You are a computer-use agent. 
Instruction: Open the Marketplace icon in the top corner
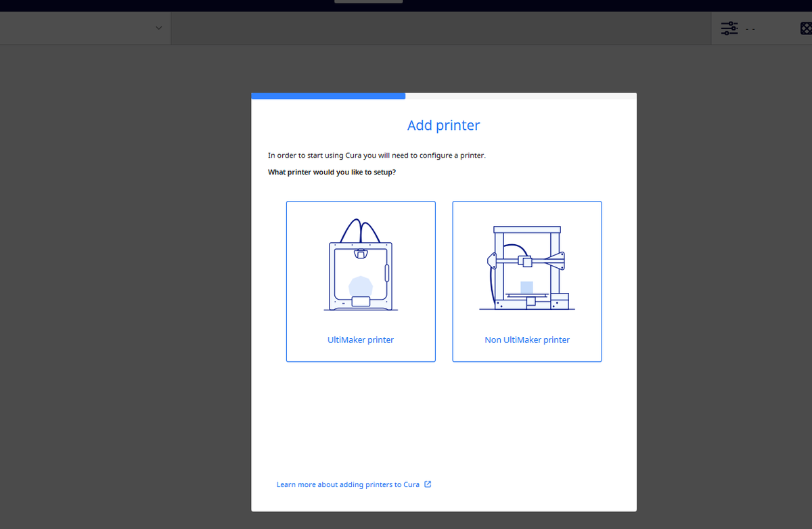pos(806,28)
